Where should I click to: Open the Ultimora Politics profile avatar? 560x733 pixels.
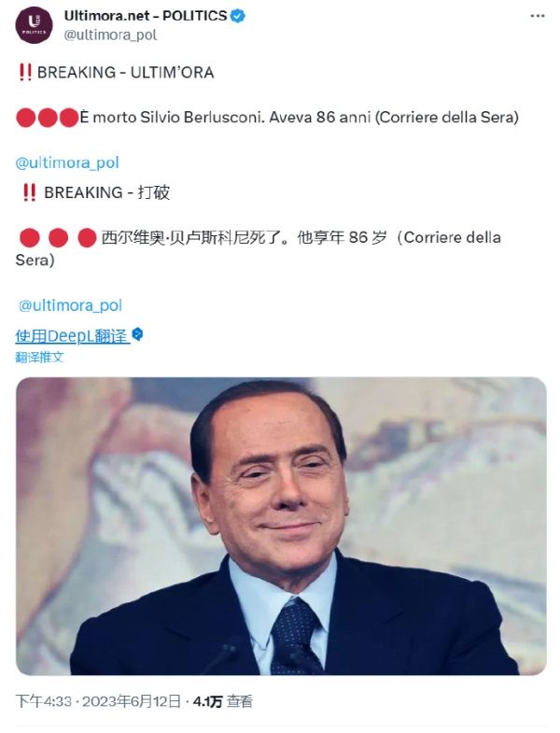(x=35, y=25)
